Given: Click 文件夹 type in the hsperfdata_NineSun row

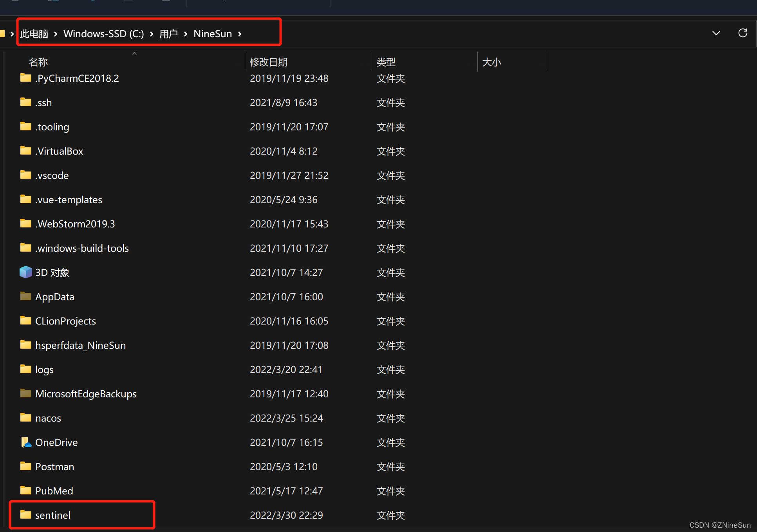Looking at the screenshot, I should pos(390,345).
